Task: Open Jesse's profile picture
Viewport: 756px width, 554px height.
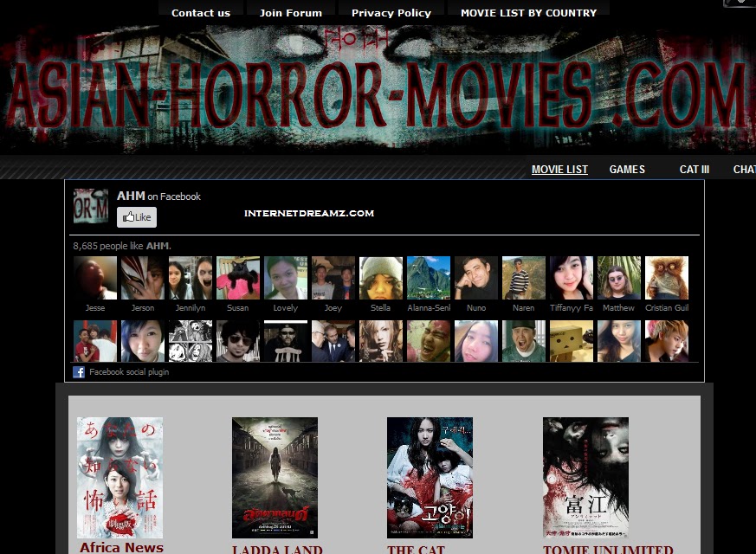Action: [95, 278]
